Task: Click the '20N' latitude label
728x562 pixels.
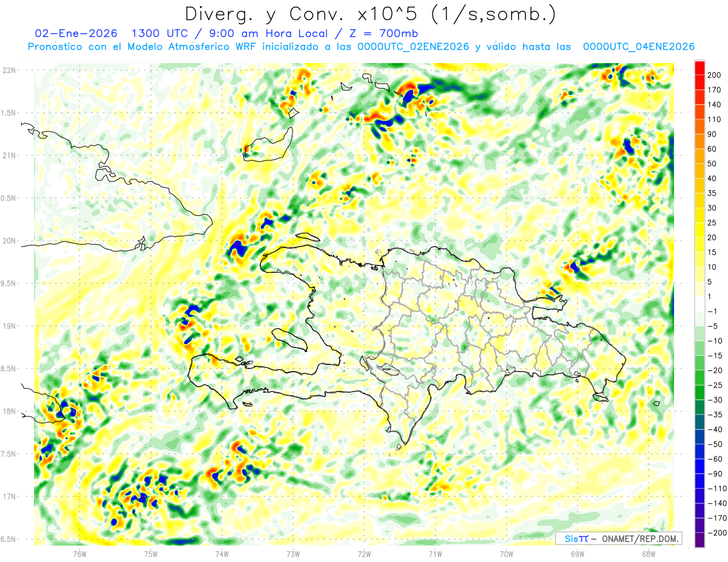Action: pyautogui.click(x=8, y=241)
